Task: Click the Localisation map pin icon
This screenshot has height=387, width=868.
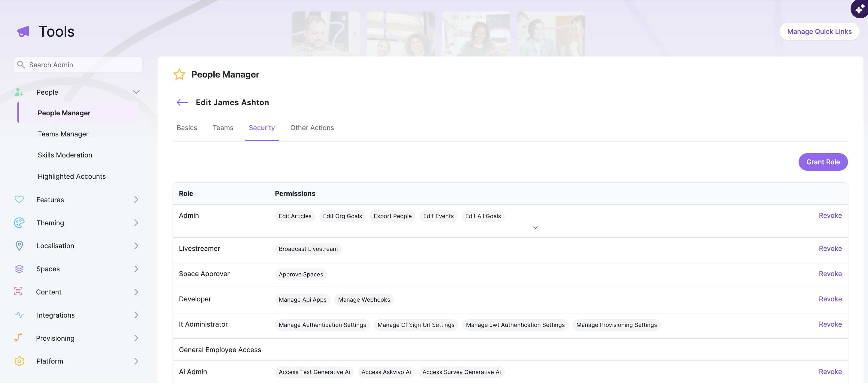Action: click(x=19, y=246)
